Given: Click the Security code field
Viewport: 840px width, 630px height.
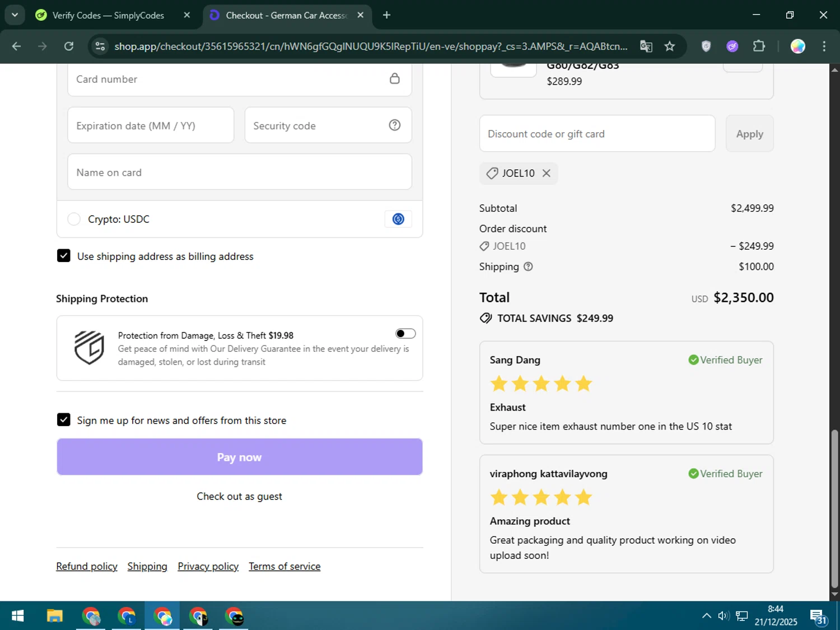Looking at the screenshot, I should (328, 125).
